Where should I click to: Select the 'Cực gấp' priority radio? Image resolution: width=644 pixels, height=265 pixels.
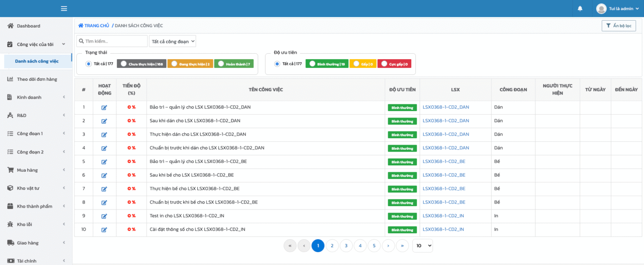pos(384,64)
